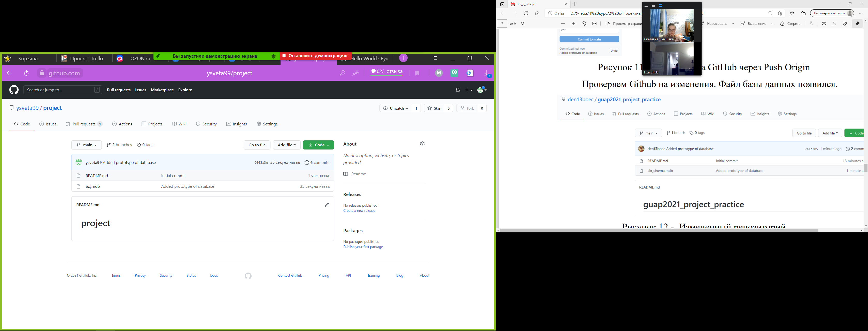The height and width of the screenshot is (331, 868).
Task: Open Explore in GitHub header
Action: (185, 90)
